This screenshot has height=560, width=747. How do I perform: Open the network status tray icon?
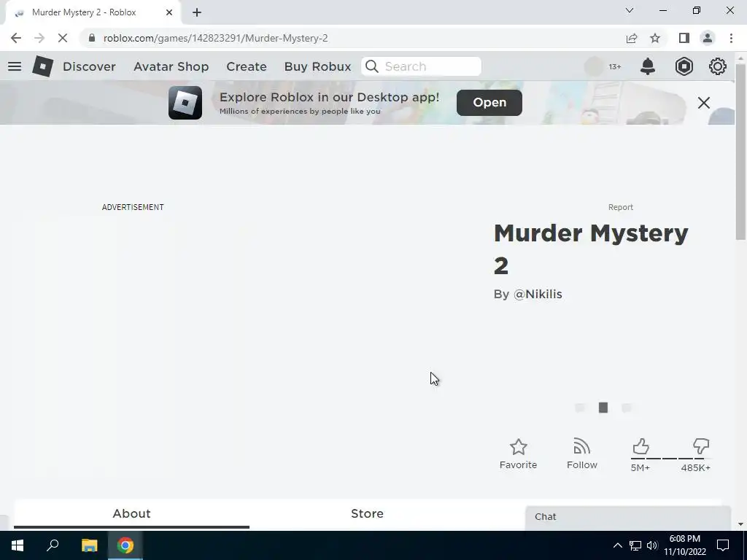[635, 545]
